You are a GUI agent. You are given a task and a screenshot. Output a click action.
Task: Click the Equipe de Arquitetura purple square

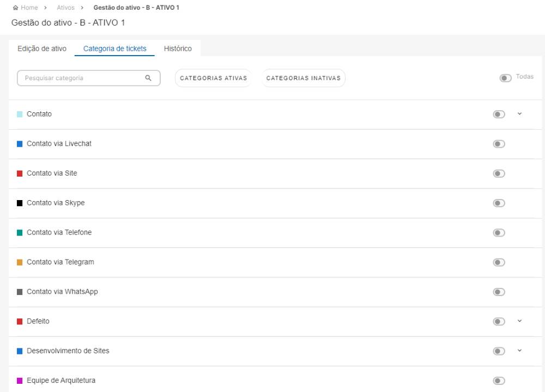pyautogui.click(x=20, y=381)
